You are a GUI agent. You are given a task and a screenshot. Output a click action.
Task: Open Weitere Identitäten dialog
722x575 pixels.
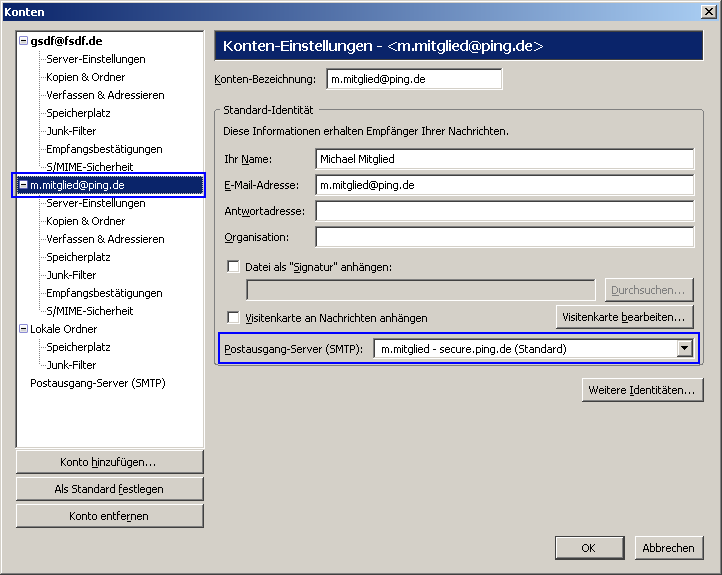pyautogui.click(x=642, y=390)
